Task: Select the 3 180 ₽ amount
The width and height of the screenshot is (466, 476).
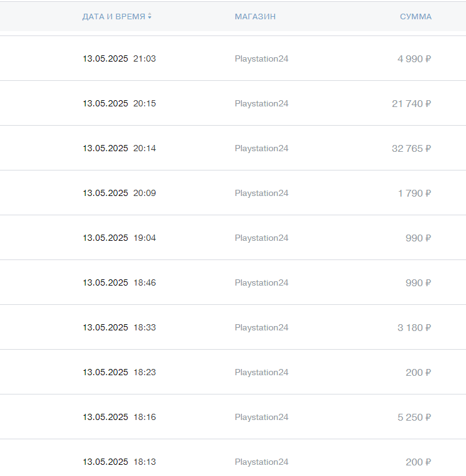Action: (x=414, y=327)
